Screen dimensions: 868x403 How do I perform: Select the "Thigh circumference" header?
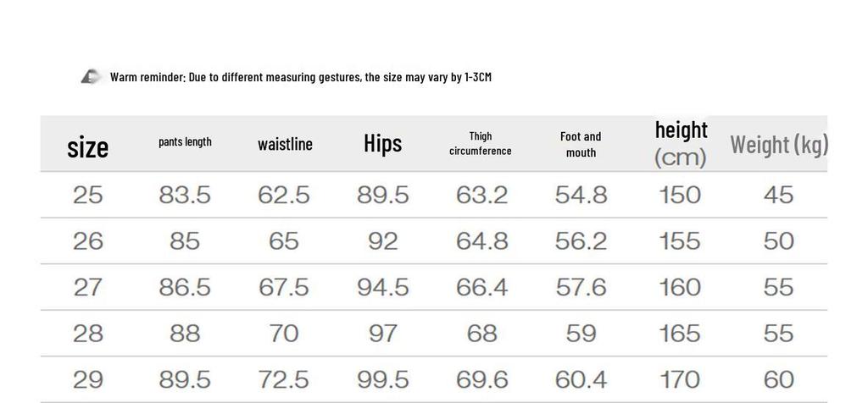481,143
